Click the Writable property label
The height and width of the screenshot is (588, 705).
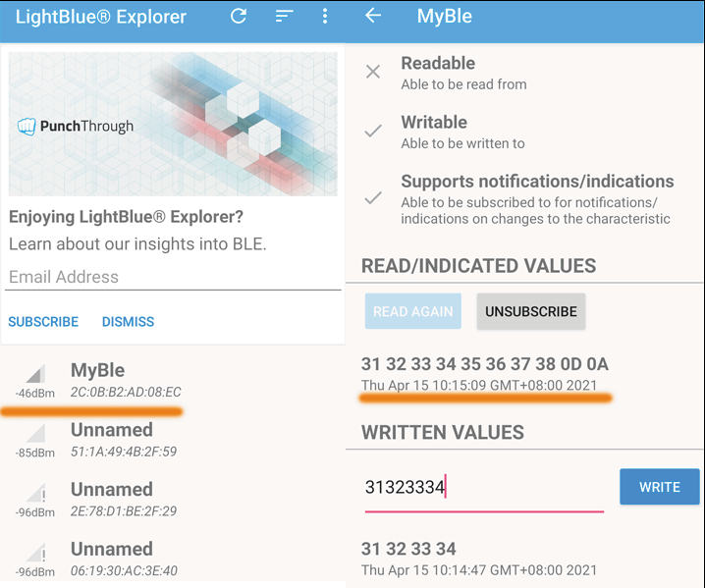(434, 123)
